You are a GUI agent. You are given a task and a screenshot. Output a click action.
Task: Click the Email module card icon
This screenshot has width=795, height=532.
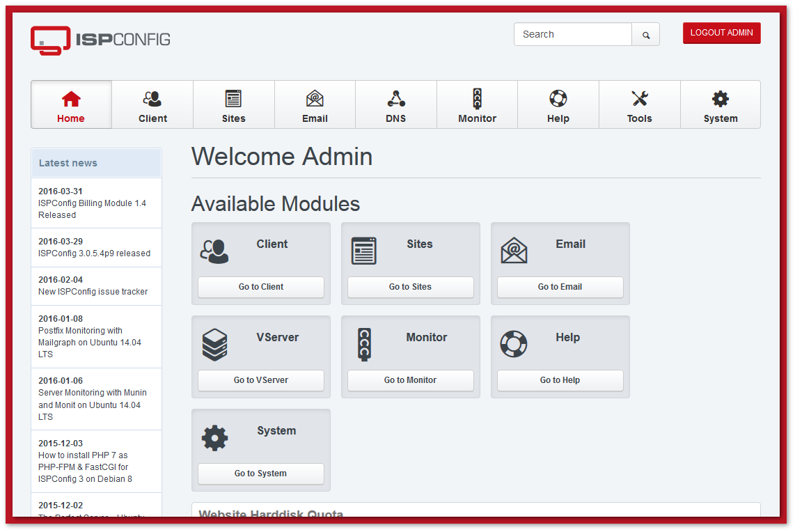click(514, 251)
